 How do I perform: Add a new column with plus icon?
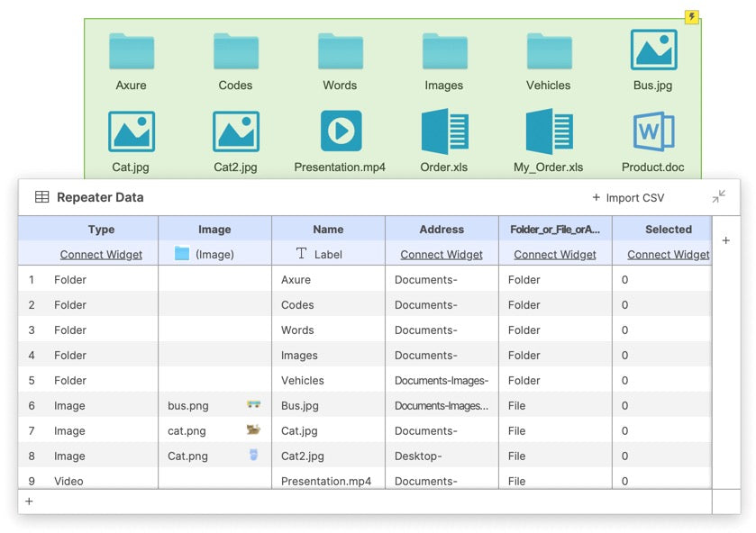[725, 240]
